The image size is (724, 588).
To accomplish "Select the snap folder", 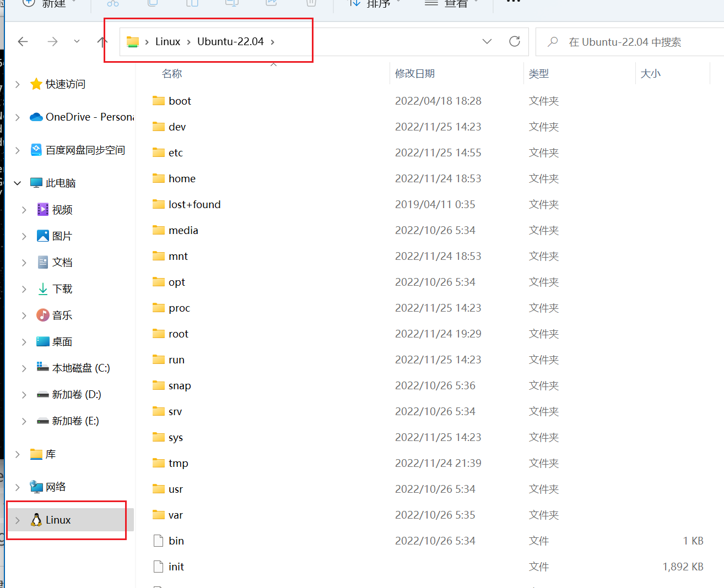I will point(180,385).
